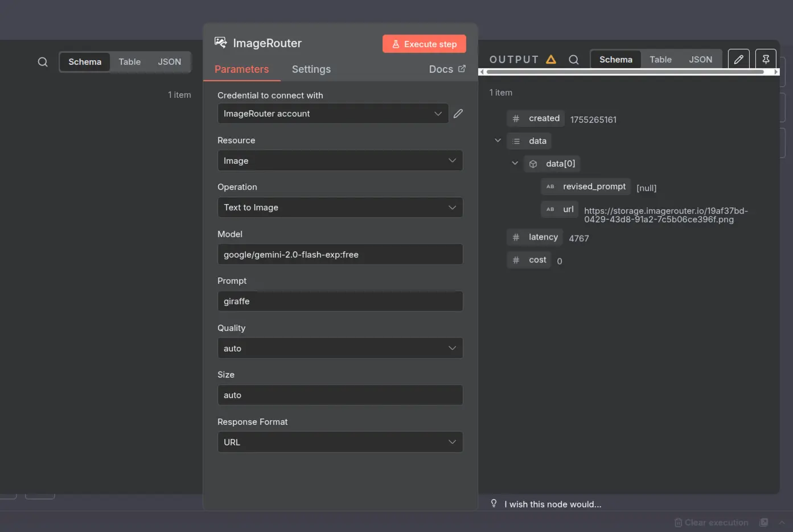This screenshot has height=532, width=793.
Task: Open the Resource dropdown showing Image
Action: click(340, 160)
